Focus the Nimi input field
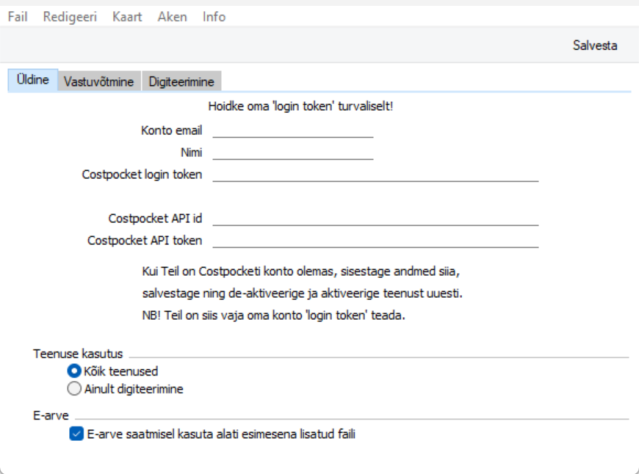Image resolution: width=639 pixels, height=474 pixels. [x=293, y=153]
